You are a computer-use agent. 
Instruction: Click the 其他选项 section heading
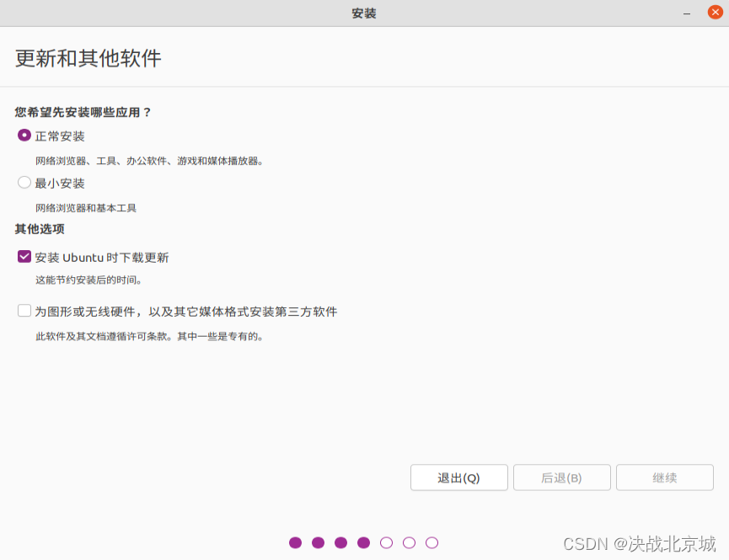40,229
